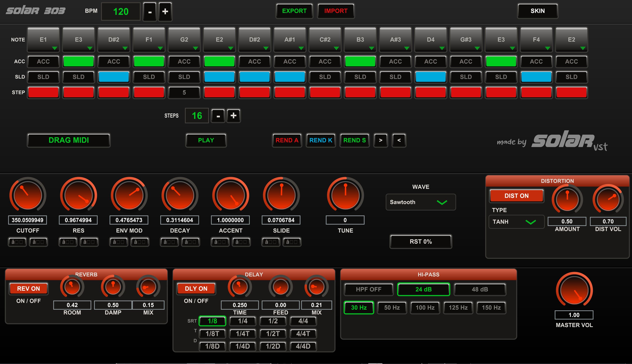Viewport: 632px width, 364px height.
Task: Click the BPM plus button
Action: pyautogui.click(x=165, y=11)
